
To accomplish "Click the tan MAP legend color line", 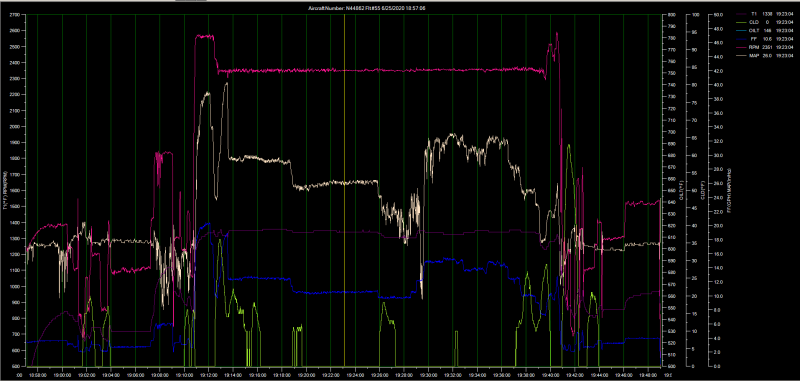I will [x=742, y=55].
